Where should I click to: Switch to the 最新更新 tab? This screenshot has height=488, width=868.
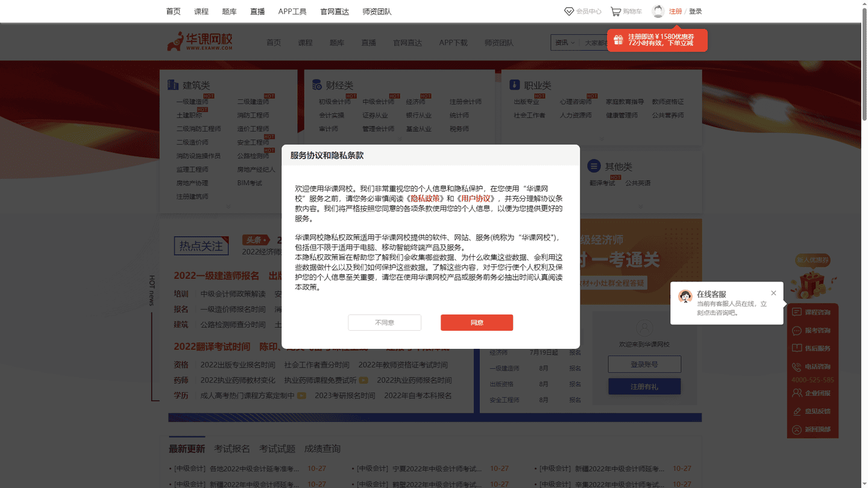pos(187,449)
